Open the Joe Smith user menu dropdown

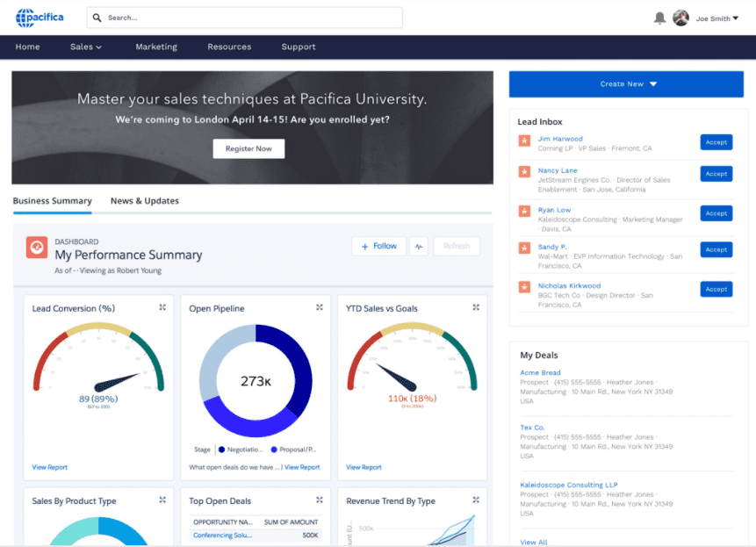(x=717, y=18)
